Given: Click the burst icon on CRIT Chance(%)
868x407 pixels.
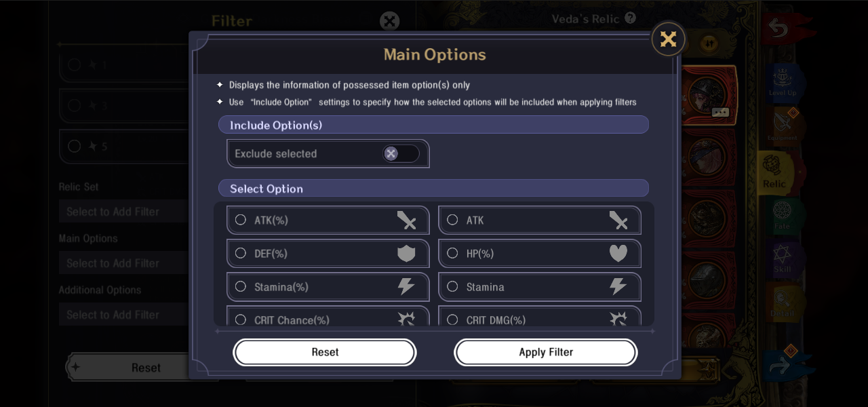Looking at the screenshot, I should click(x=406, y=319).
